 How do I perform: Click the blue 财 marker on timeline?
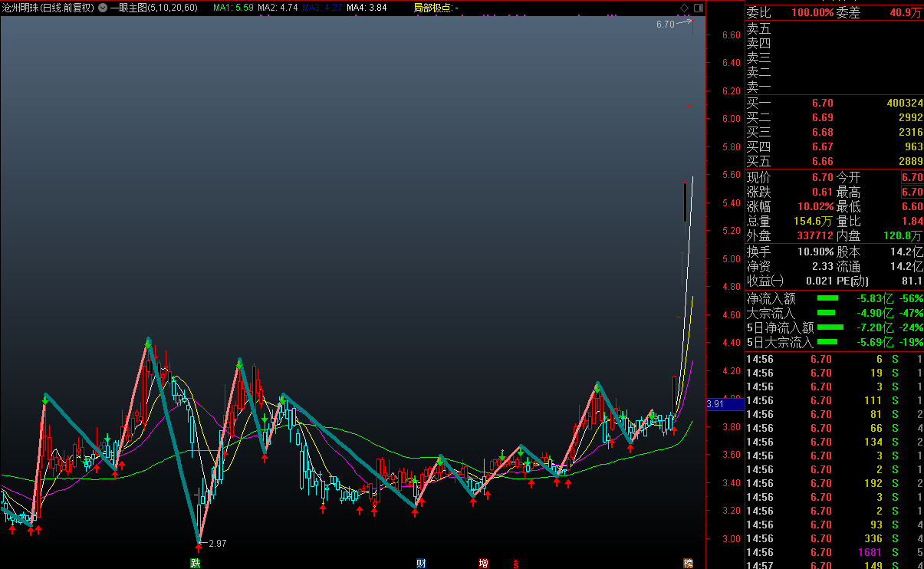421,564
